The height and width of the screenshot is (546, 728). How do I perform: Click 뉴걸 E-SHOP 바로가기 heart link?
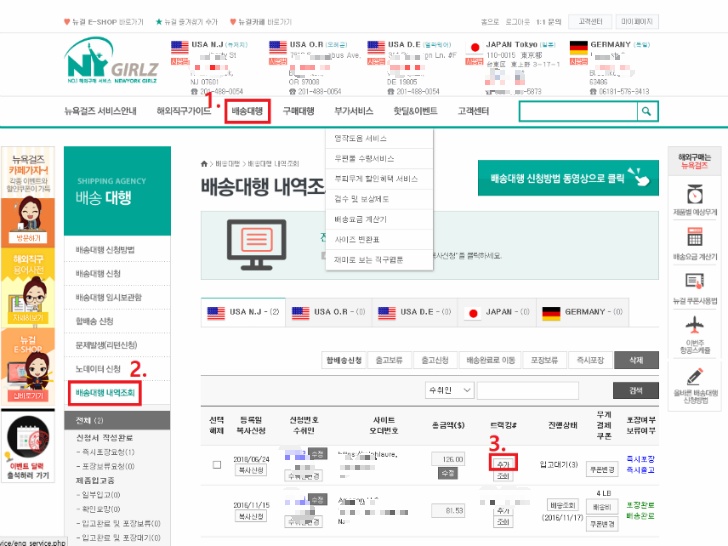pos(104,22)
